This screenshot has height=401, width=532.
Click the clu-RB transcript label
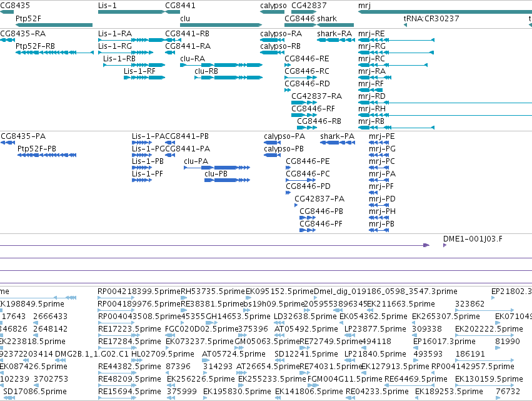tap(206, 71)
